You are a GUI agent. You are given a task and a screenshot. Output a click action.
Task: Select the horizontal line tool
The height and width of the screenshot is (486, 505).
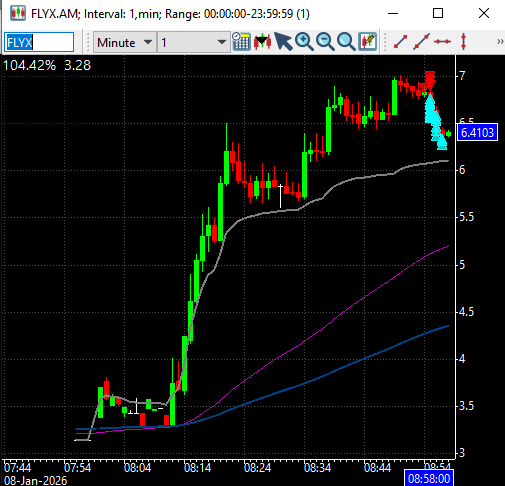click(442, 42)
